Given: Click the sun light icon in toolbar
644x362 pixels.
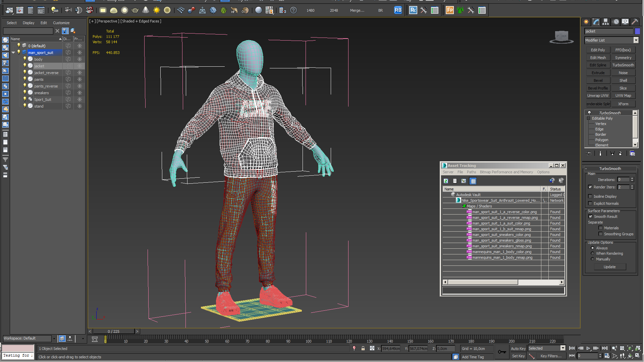Looking at the screenshot, I should [157, 10].
